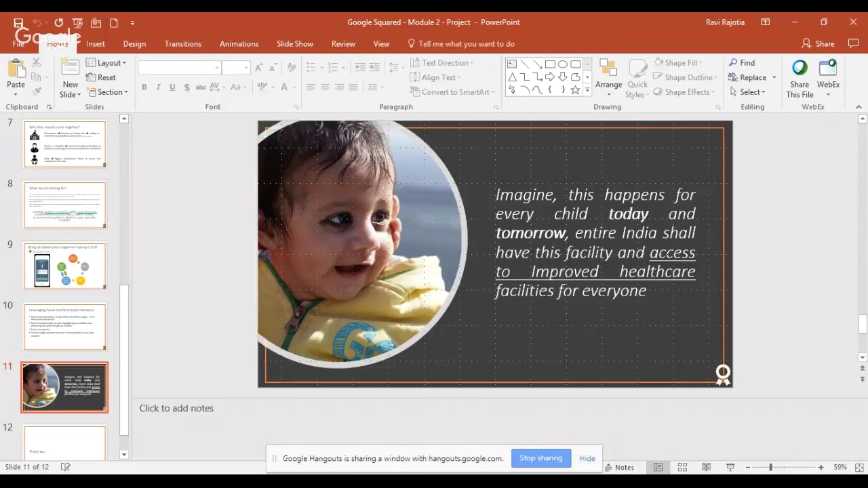Click Find in the Editing group

(x=742, y=63)
